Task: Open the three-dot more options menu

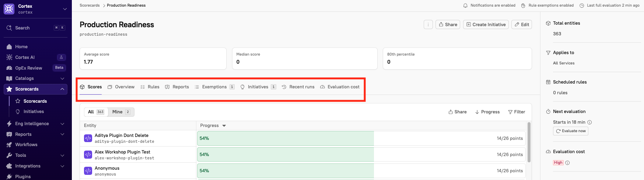Action: coord(428,25)
